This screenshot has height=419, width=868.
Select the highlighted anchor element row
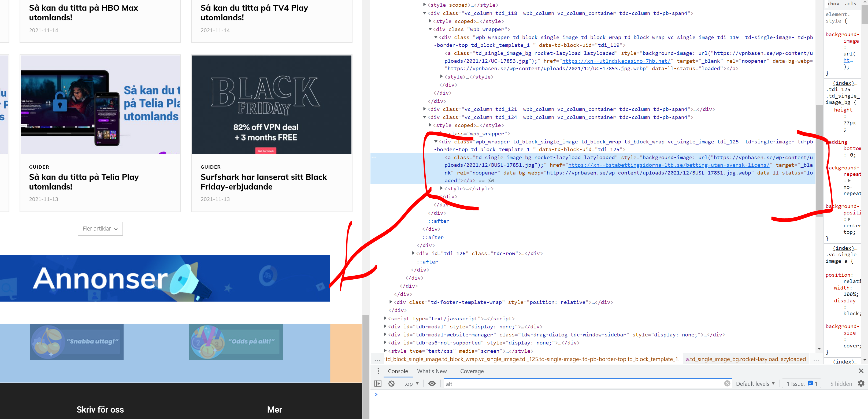593,169
